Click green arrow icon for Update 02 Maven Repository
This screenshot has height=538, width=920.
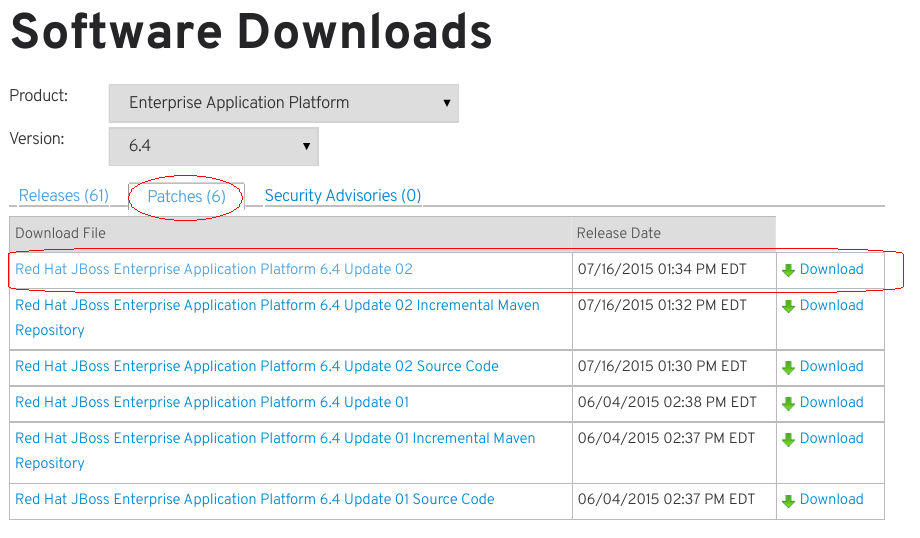[x=789, y=307]
